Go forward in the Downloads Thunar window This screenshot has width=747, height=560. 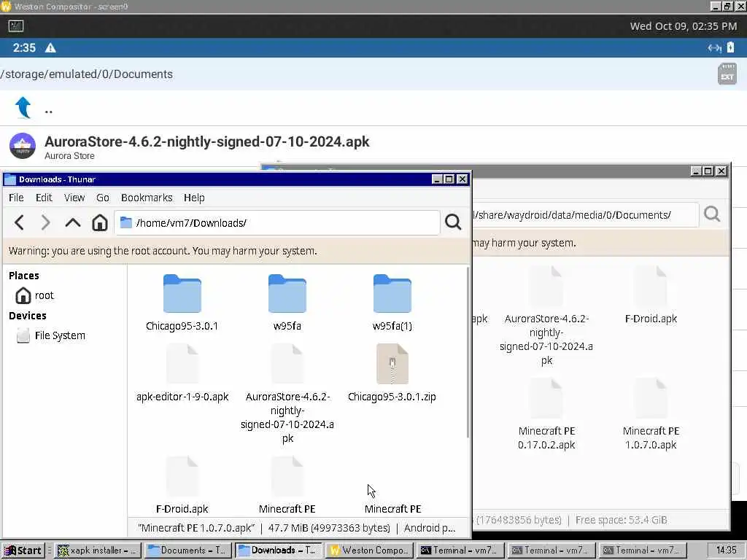[46, 222]
